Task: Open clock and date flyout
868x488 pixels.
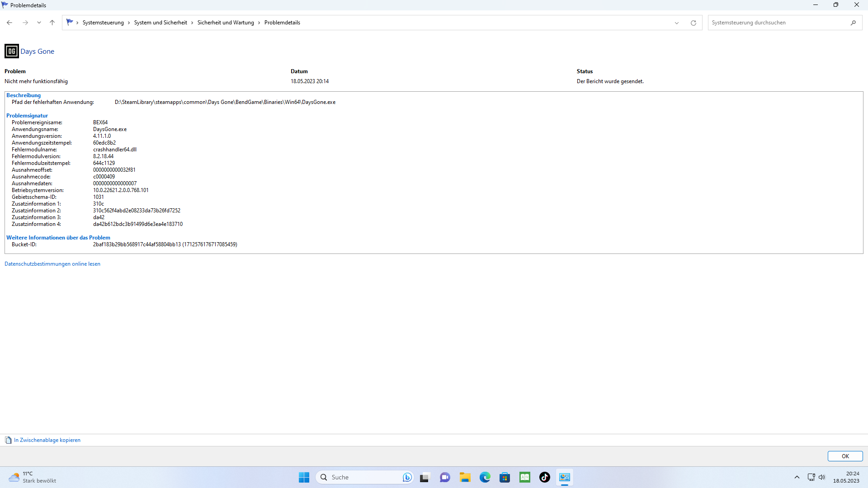Action: pyautogui.click(x=846, y=477)
